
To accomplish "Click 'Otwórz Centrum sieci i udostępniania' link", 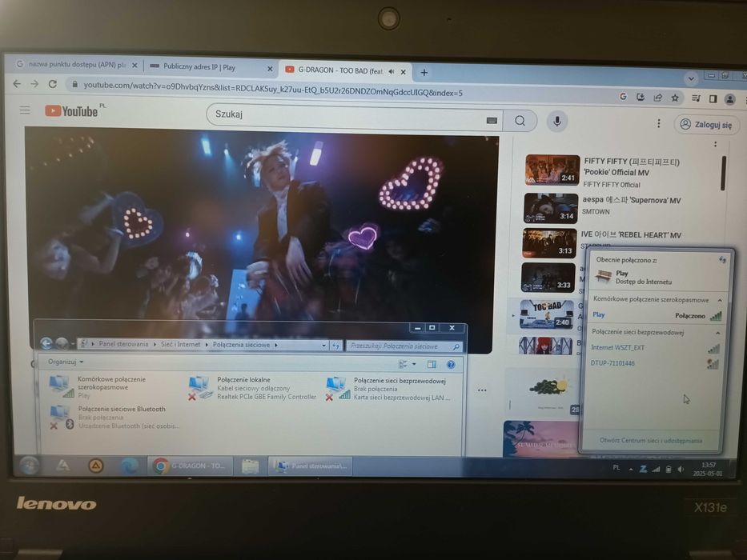I will tap(651, 441).
